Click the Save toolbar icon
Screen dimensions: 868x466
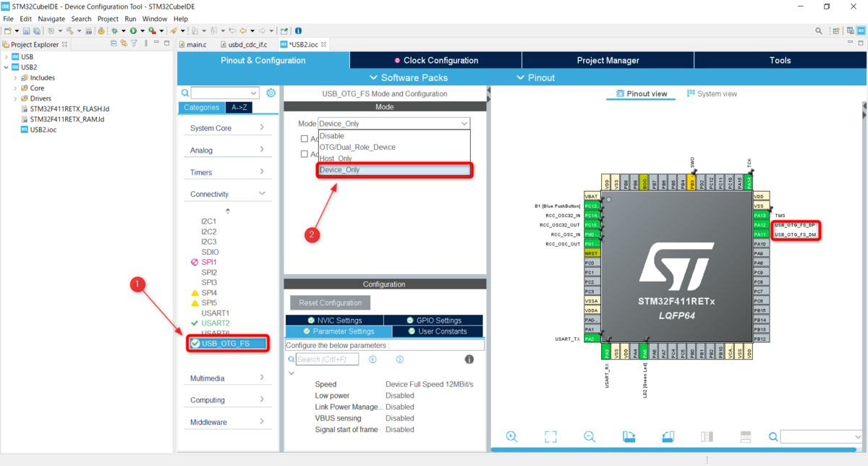click(x=26, y=31)
